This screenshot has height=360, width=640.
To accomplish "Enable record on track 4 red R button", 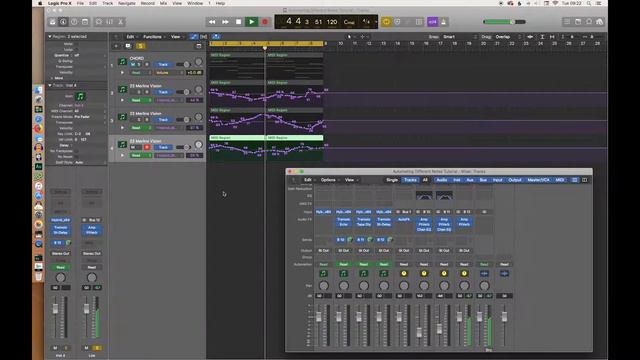I will 147,147.
